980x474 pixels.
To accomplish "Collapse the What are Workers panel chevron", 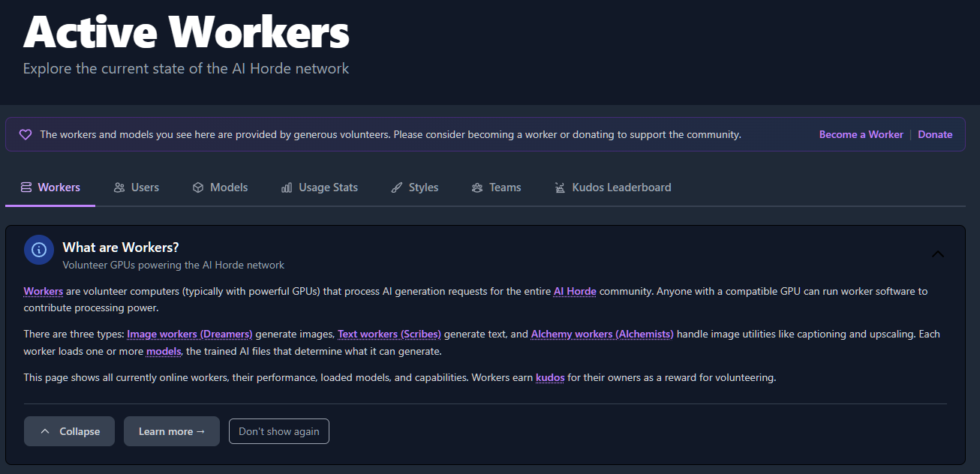I will (x=937, y=254).
